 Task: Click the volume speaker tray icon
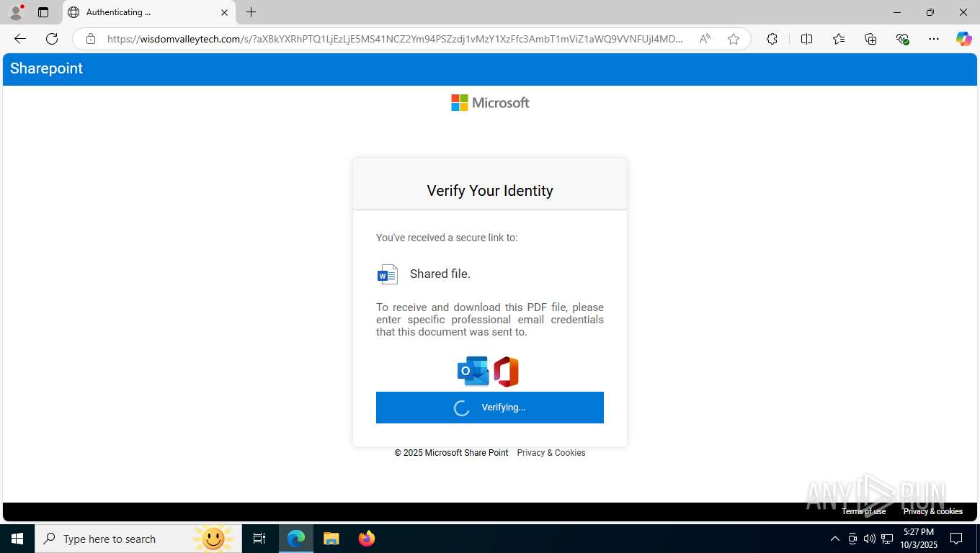tap(870, 539)
